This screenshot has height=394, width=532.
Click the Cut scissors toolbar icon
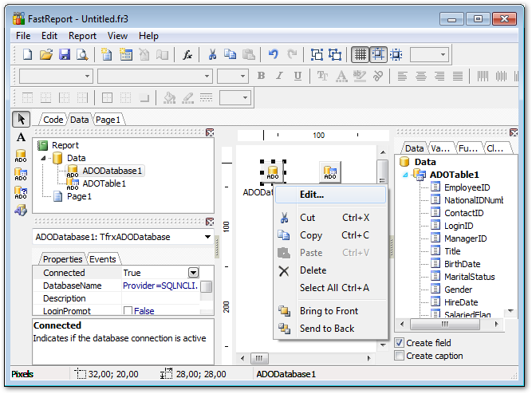(x=212, y=54)
